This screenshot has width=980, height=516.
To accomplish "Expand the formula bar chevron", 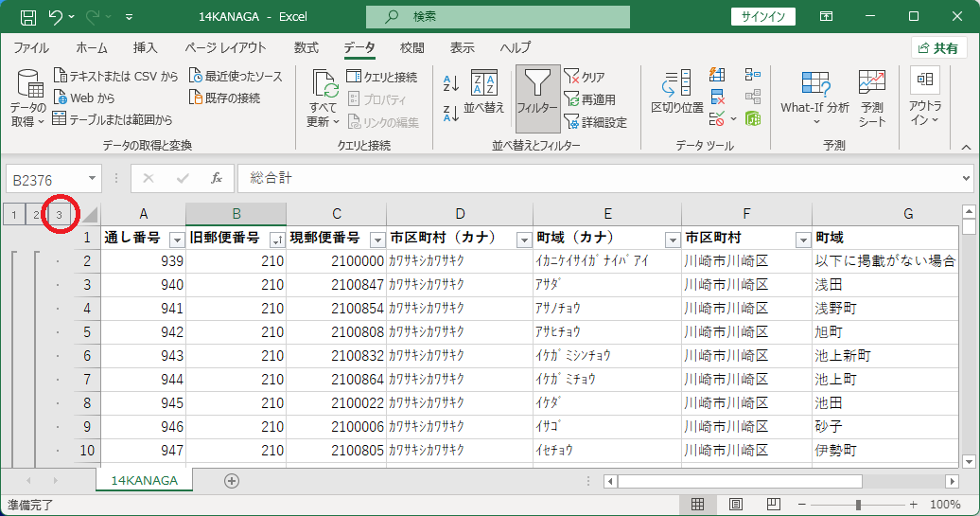I will tap(966, 178).
